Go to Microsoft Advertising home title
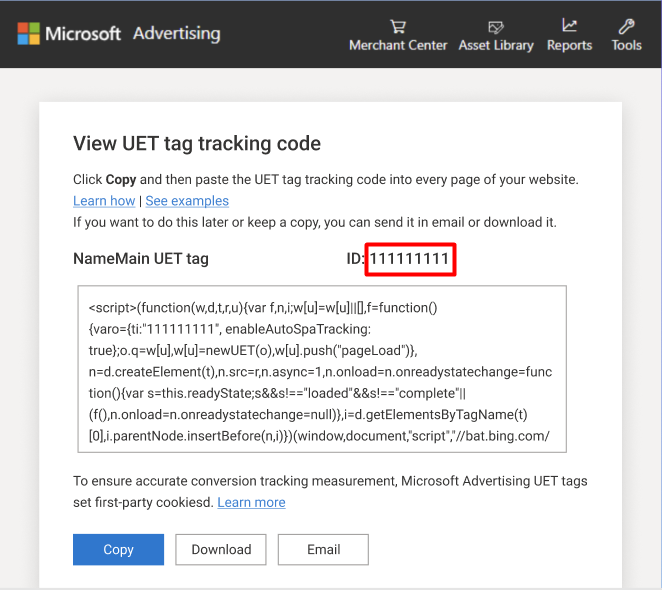Image resolution: width=662 pixels, height=590 pixels. 133,33
